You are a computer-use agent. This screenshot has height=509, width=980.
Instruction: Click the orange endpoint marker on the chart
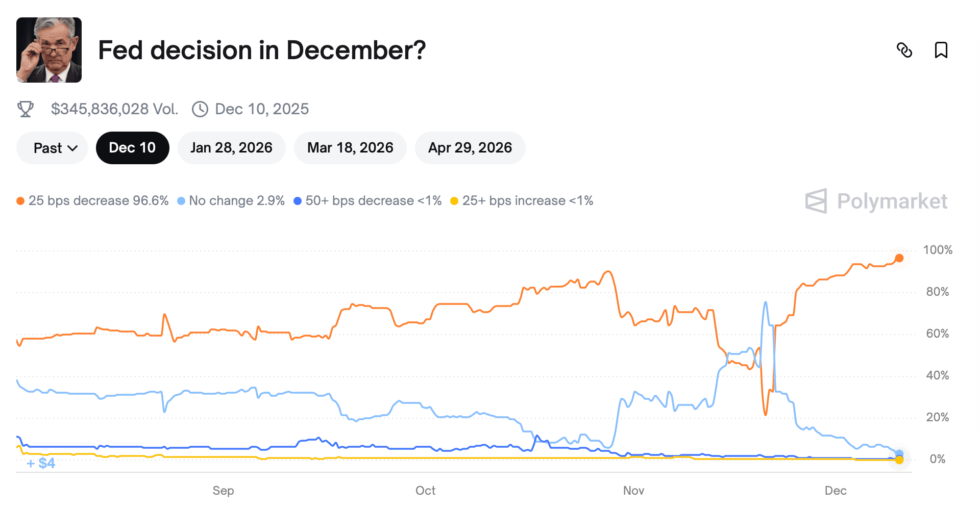[898, 259]
